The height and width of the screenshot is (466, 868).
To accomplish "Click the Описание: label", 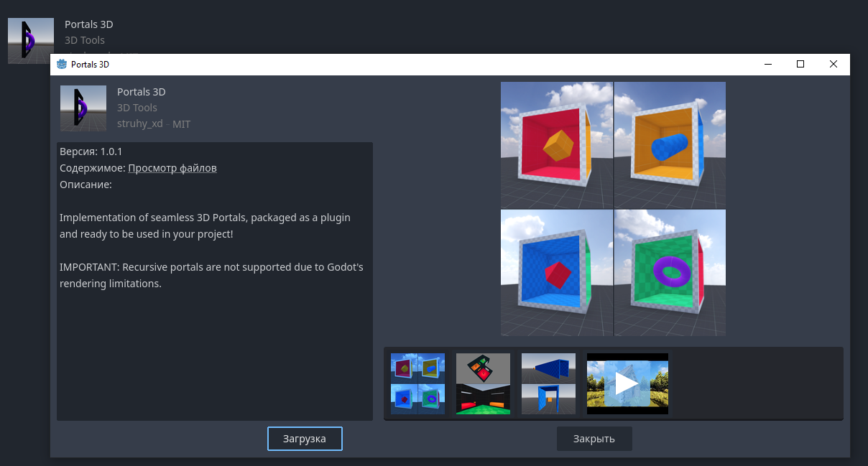I will click(x=86, y=185).
